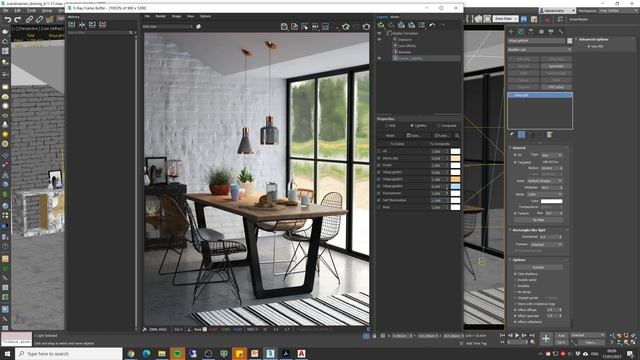Click the Create layer icon in Layers panel
This screenshot has width=640, height=360.
(381, 25)
